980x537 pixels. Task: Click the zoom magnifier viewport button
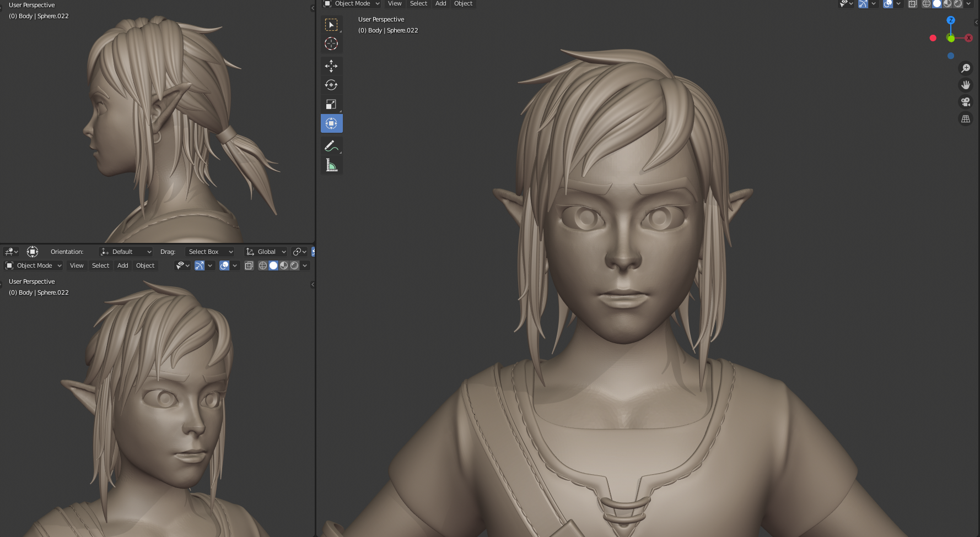966,68
